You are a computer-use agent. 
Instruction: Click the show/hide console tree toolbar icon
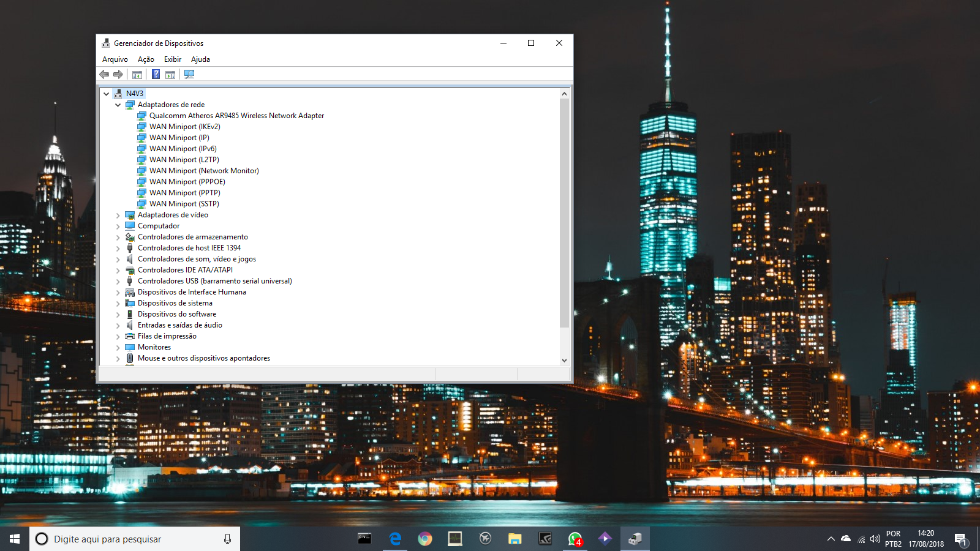(x=137, y=74)
